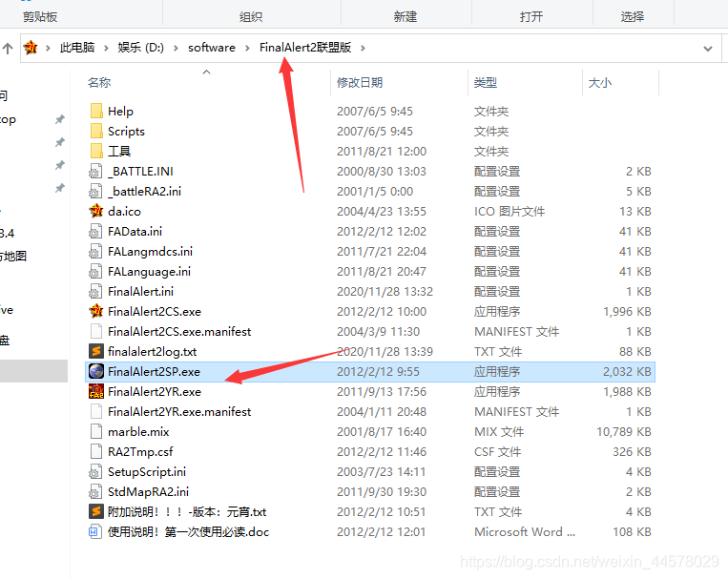Click the 选择 ribbon group label
Image resolution: width=728 pixels, height=579 pixels.
pos(633,17)
